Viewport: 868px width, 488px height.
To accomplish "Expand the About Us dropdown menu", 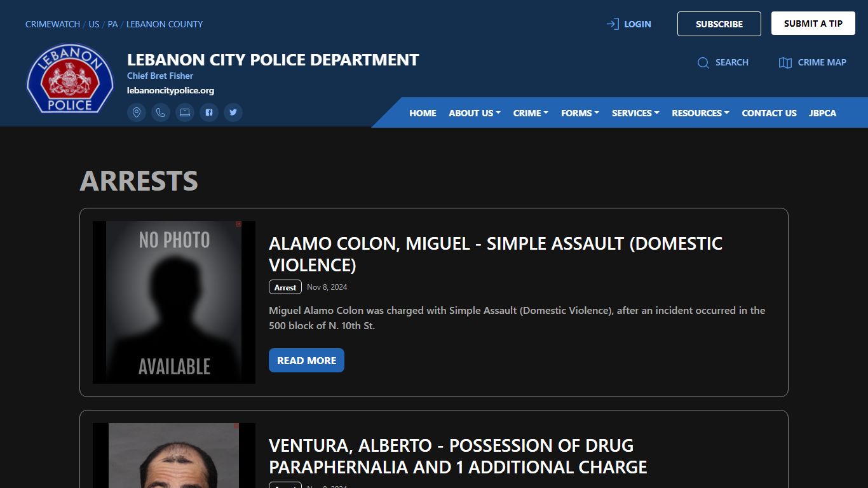I will (475, 113).
